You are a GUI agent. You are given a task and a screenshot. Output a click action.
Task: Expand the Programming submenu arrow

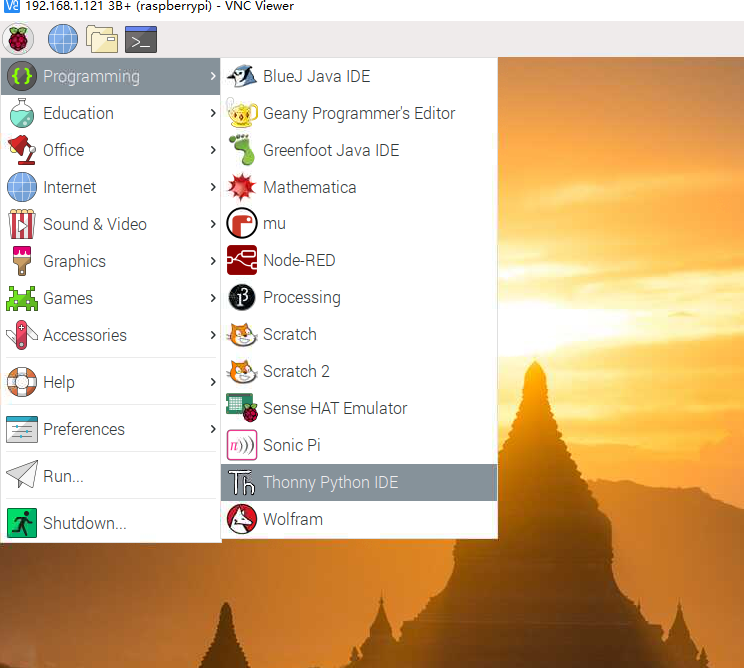point(213,76)
